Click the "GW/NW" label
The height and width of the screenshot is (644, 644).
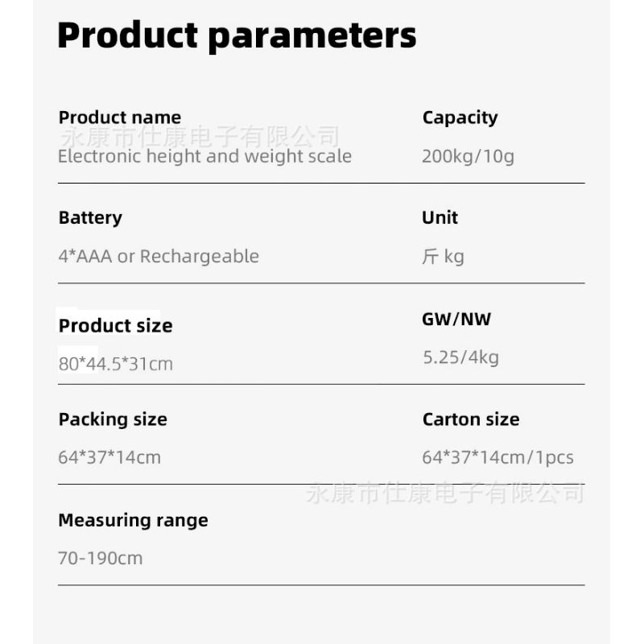point(456,319)
